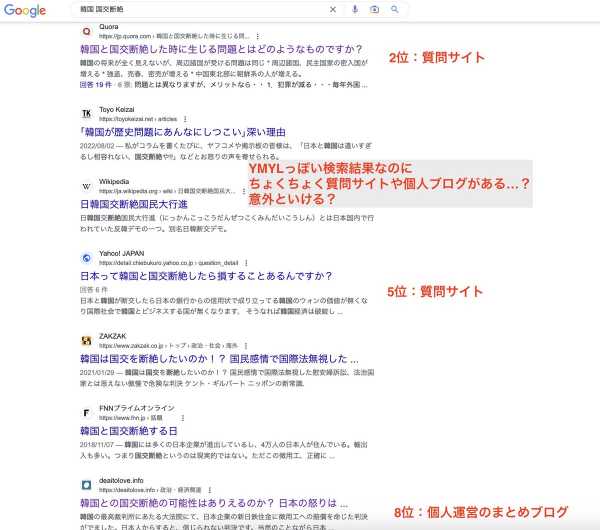Open Wikipedia link 日韓国交断絶国民大行進

pos(134,204)
